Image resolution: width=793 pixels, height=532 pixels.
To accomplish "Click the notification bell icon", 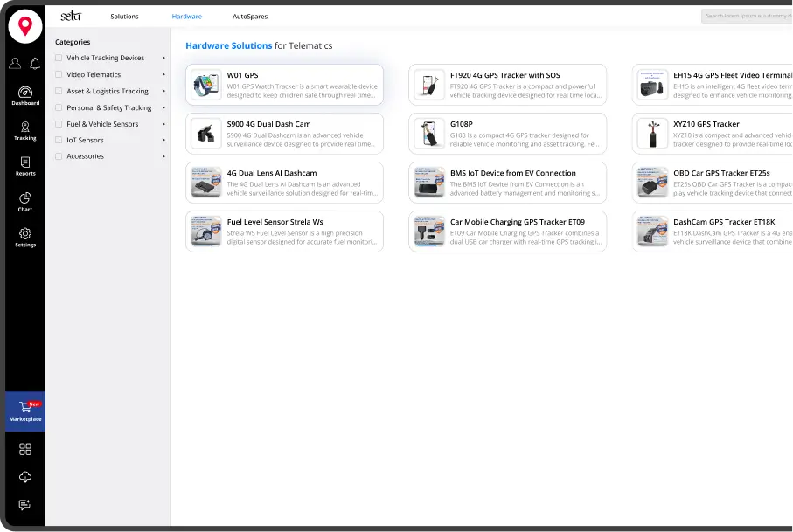I will pyautogui.click(x=35, y=63).
